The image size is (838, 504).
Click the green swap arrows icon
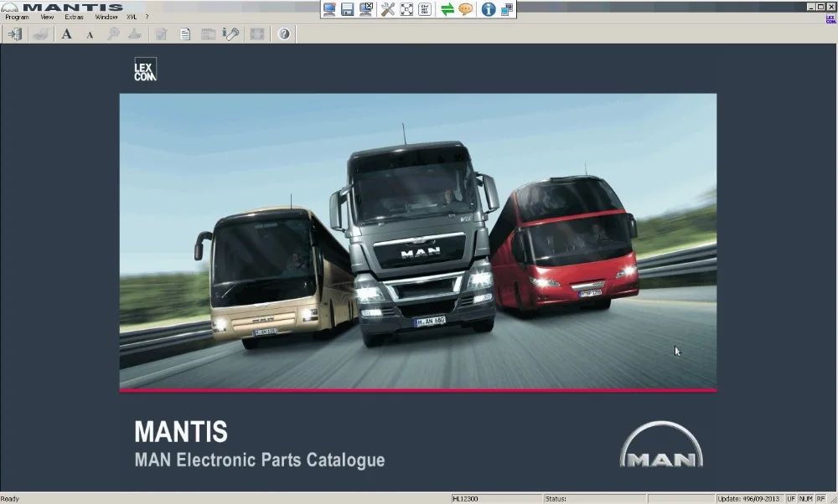[447, 9]
